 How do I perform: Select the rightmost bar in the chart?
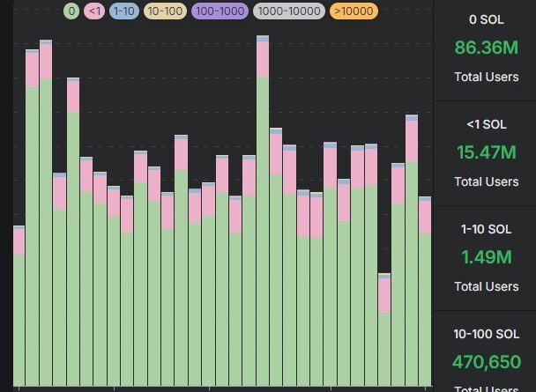[x=425, y=308]
